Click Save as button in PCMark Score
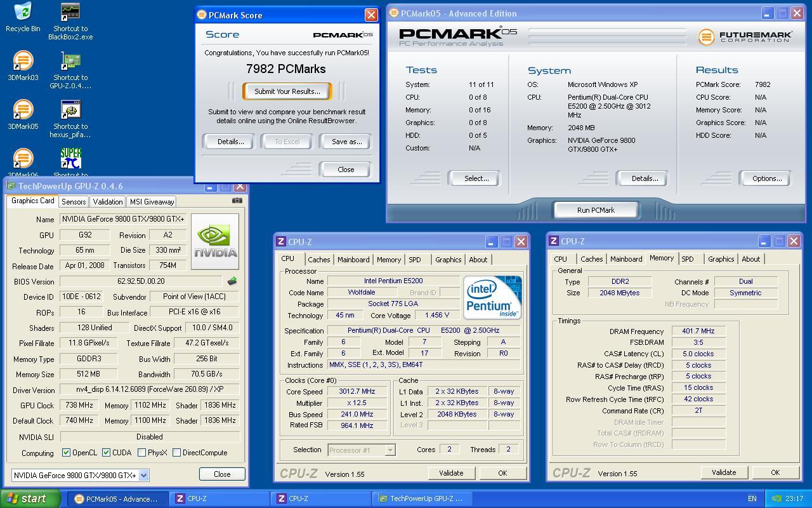This screenshot has height=508, width=812. (346, 142)
